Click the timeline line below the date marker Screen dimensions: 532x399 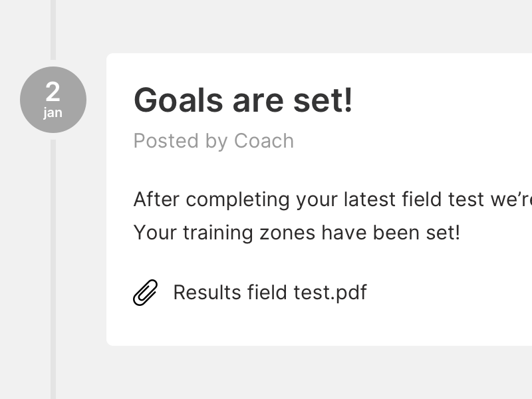coord(53,266)
